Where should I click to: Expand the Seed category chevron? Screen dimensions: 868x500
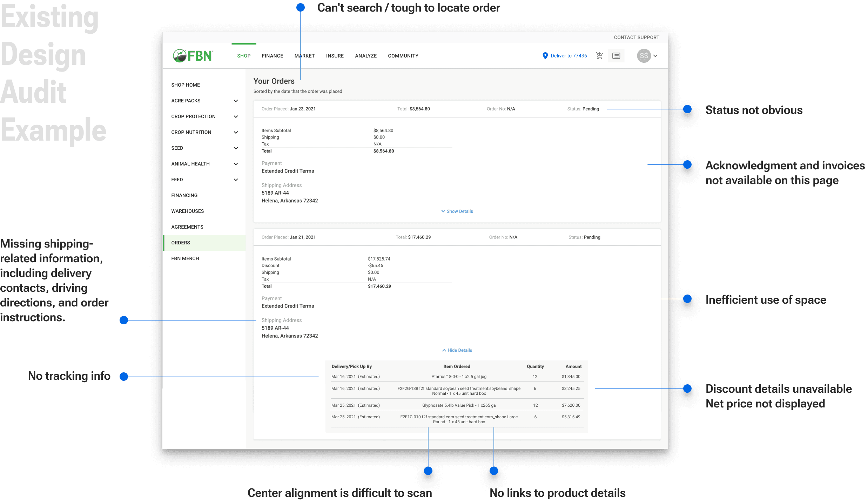point(236,148)
